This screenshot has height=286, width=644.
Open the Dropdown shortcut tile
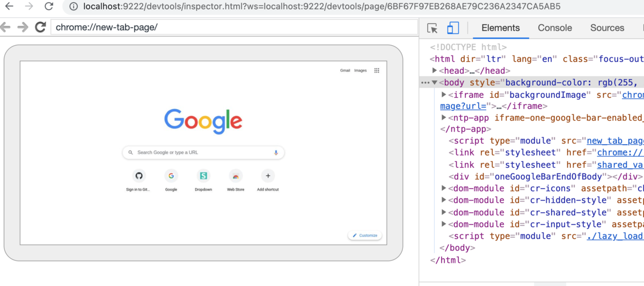pyautogui.click(x=203, y=180)
